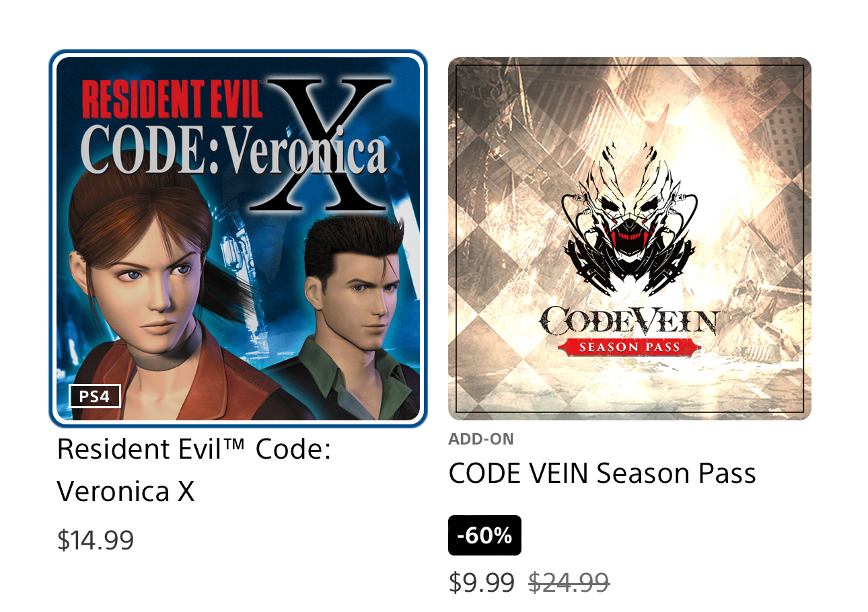Click the $14.99 price text
The image size is (868, 612).
pyautogui.click(x=96, y=540)
